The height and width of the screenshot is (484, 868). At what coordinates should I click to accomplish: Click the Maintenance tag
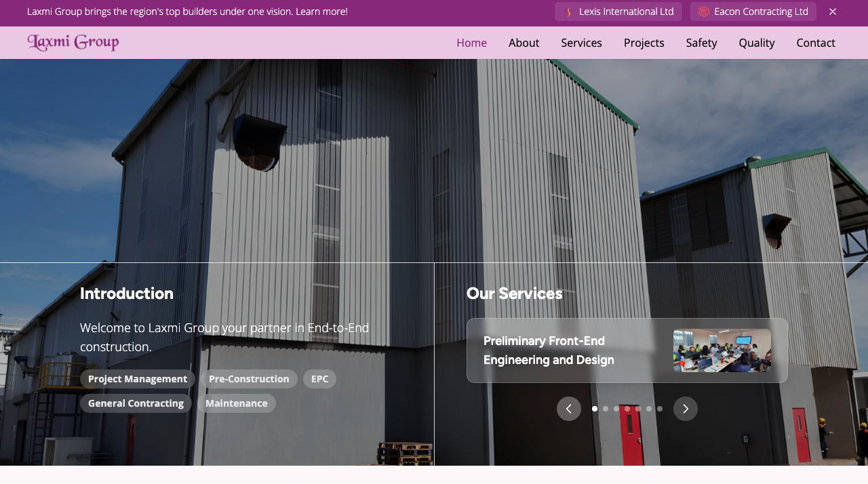click(x=237, y=403)
